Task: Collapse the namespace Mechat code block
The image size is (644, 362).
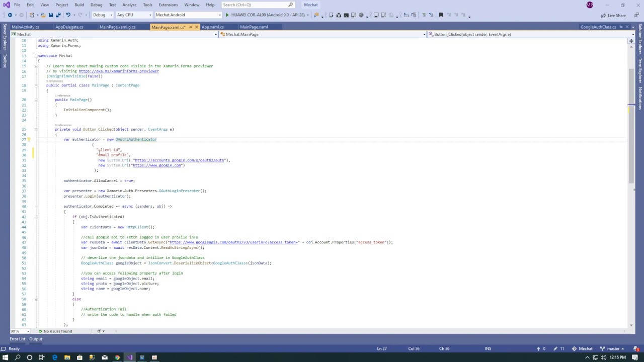Action: 36,56
